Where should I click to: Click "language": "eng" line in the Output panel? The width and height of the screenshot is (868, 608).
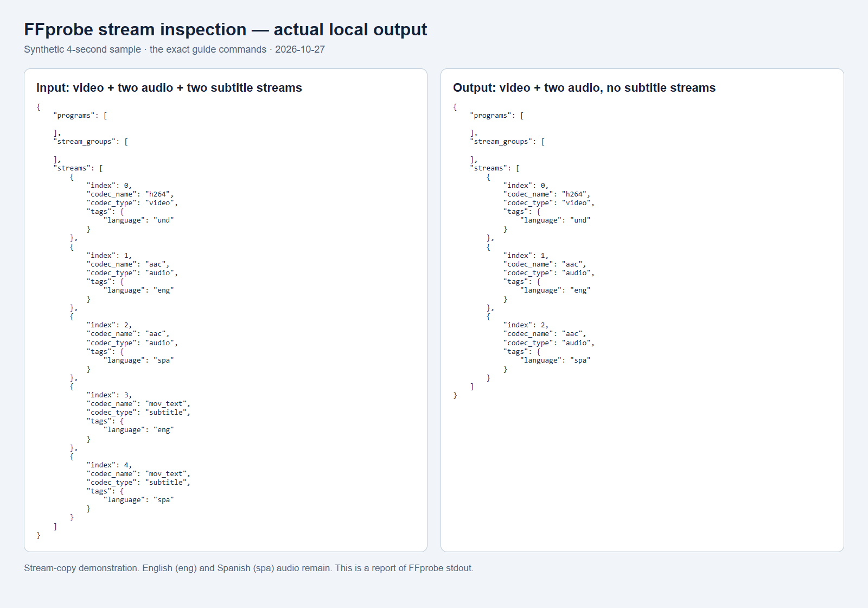coord(556,290)
